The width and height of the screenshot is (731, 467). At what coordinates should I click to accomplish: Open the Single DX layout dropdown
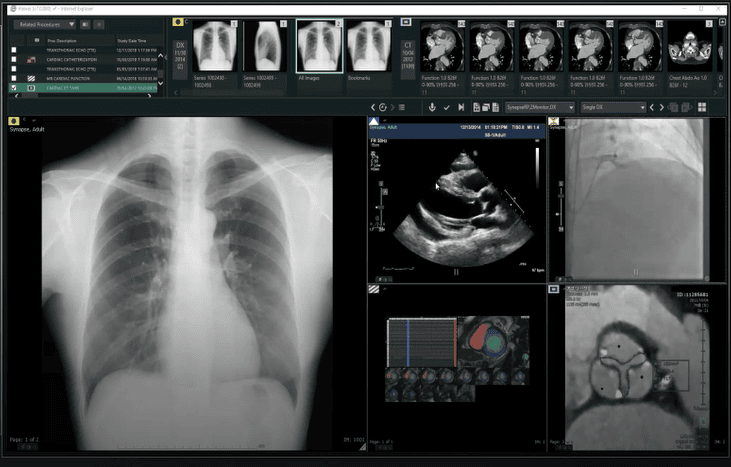(x=613, y=108)
